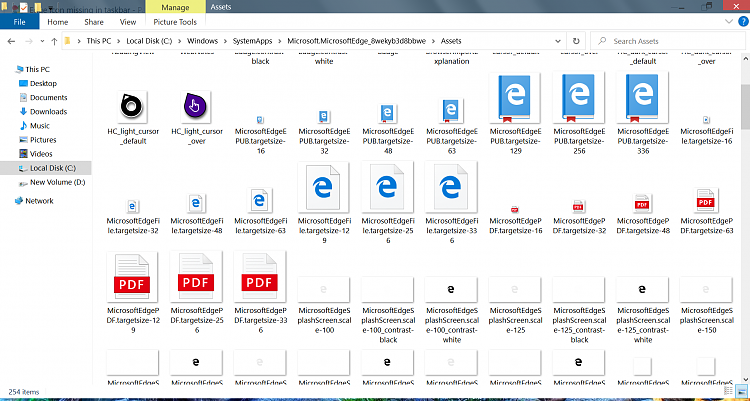Viewport: 750px width, 401px height.
Task: Go forward with the arrow button
Action: pyautogui.click(x=28, y=41)
